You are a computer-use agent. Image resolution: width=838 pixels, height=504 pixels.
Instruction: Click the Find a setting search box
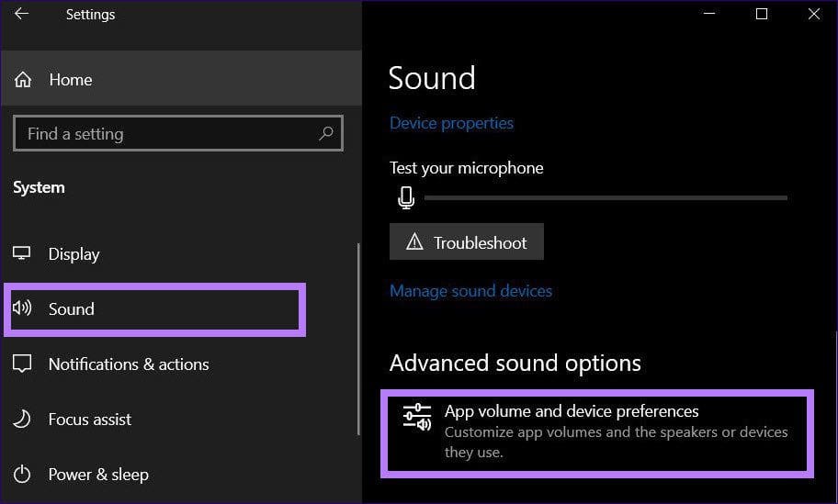pos(178,133)
